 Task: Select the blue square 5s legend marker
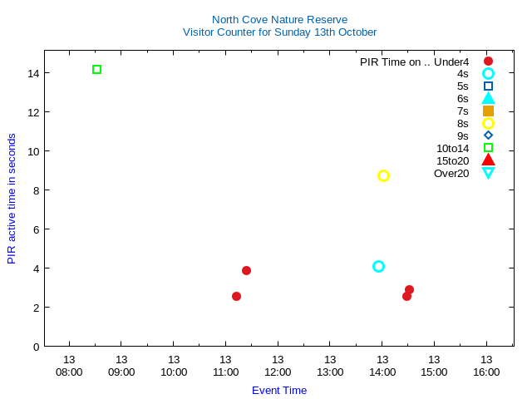click(488, 86)
